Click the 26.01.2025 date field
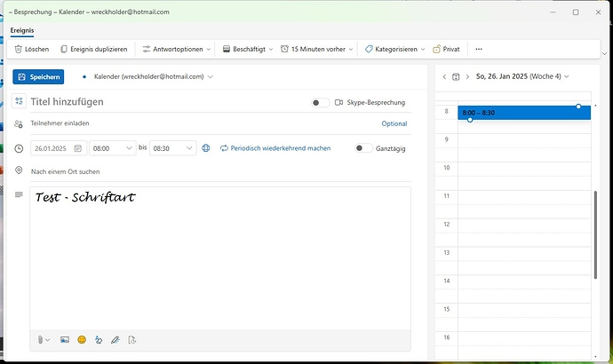The width and height of the screenshot is (613, 364). [x=59, y=148]
